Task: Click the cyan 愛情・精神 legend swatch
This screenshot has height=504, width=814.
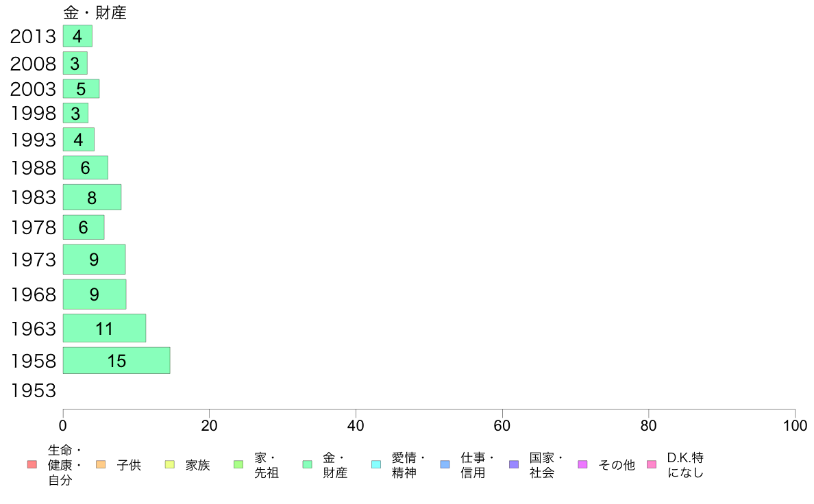Action: pos(376,465)
